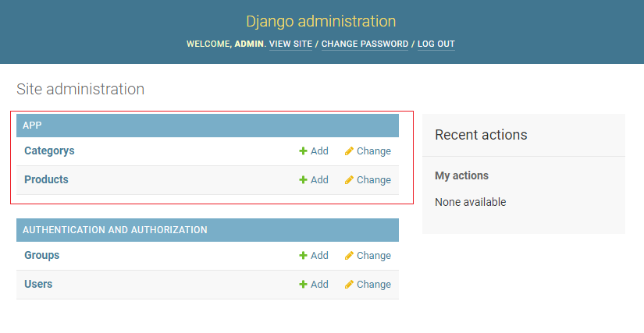Image resolution: width=644 pixels, height=333 pixels.
Task: Open the Users model list
Action: pyautogui.click(x=38, y=284)
